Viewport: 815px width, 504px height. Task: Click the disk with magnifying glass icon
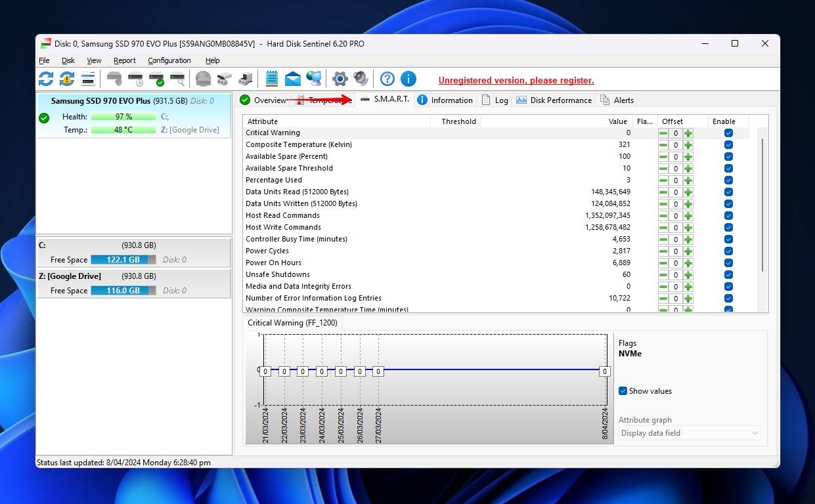click(177, 79)
